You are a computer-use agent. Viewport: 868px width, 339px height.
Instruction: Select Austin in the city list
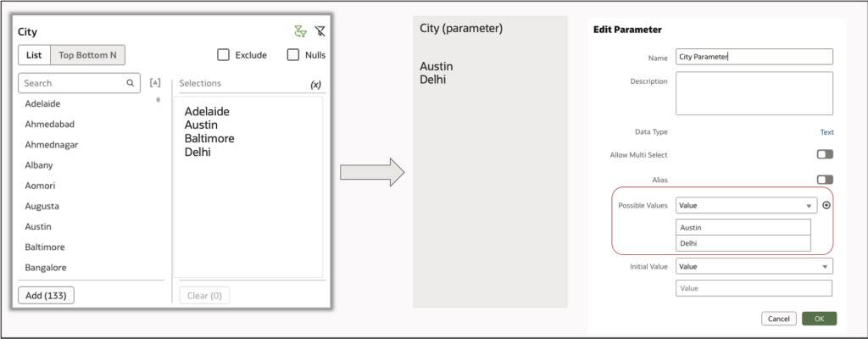click(x=38, y=226)
